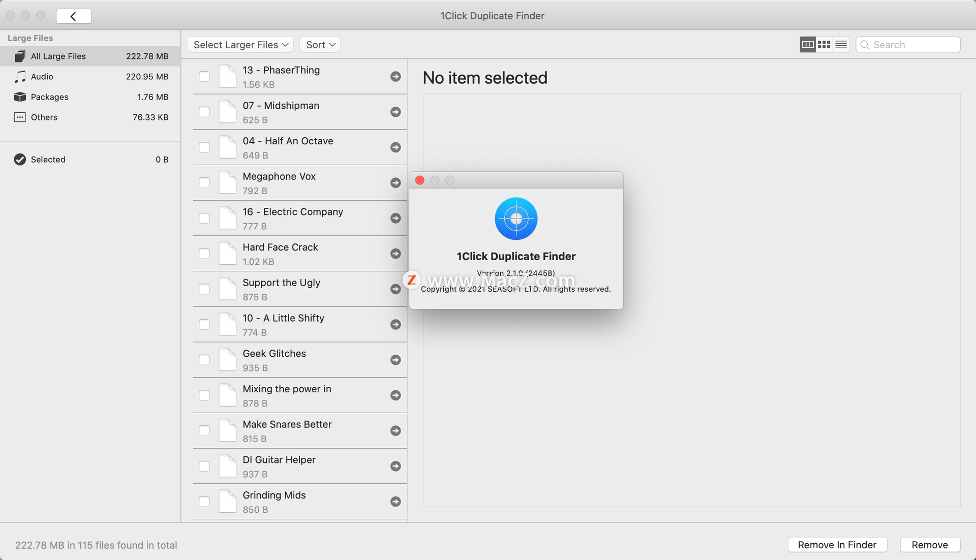This screenshot has height=560, width=976.
Task: Click the 1Click Duplicate Finder app logo
Action: tap(516, 219)
